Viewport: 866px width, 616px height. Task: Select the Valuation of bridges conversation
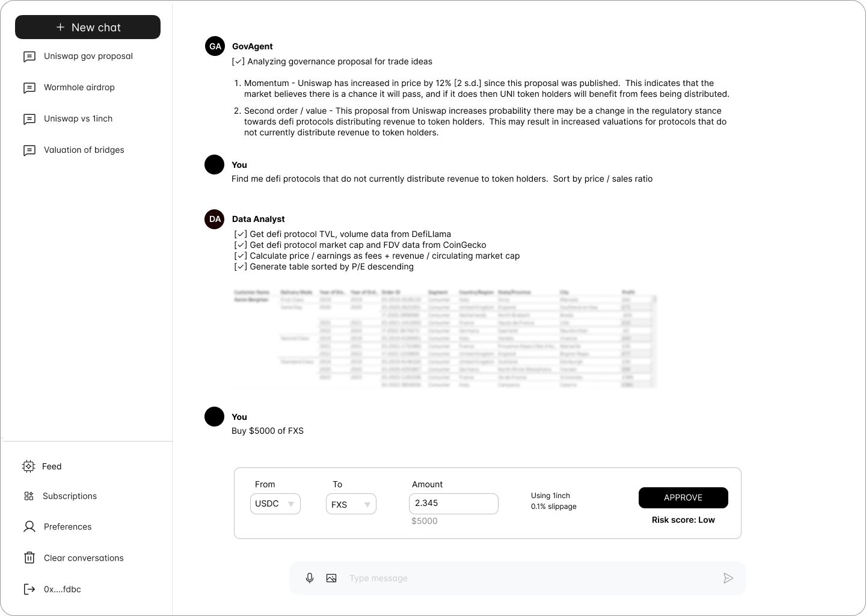(84, 150)
